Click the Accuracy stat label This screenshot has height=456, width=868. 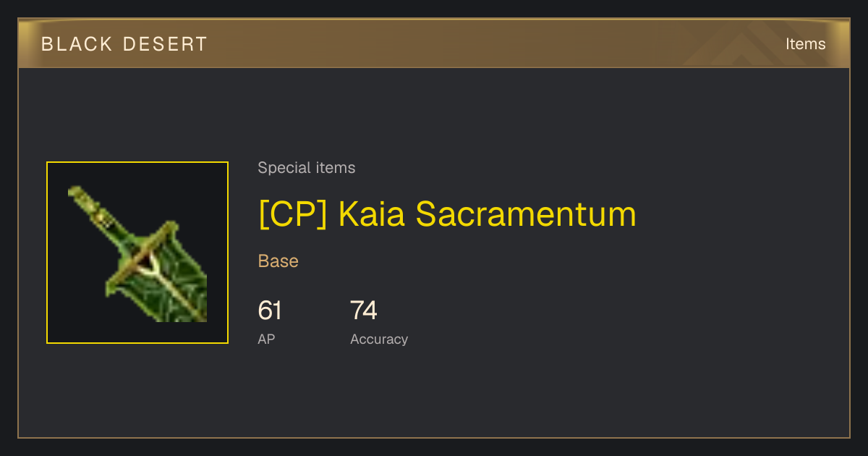379,339
